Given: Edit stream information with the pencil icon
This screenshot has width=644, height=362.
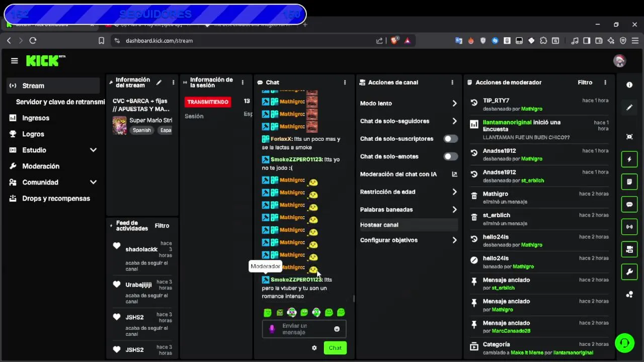Looking at the screenshot, I should click(x=159, y=82).
